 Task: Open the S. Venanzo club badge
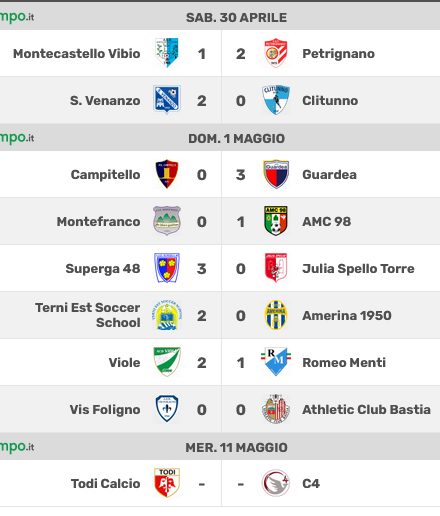tap(167, 99)
